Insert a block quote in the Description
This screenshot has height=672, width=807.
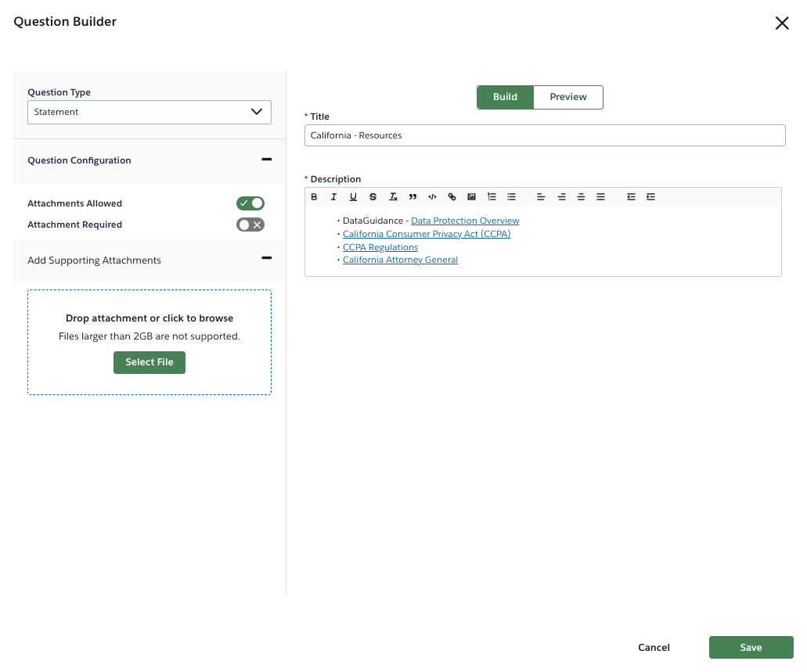413,196
